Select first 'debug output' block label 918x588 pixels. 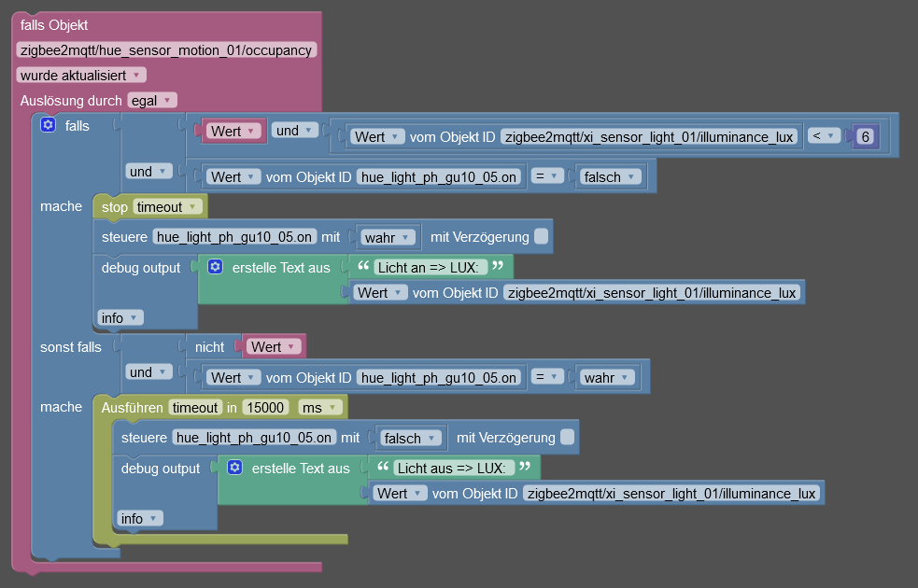pyautogui.click(x=141, y=267)
